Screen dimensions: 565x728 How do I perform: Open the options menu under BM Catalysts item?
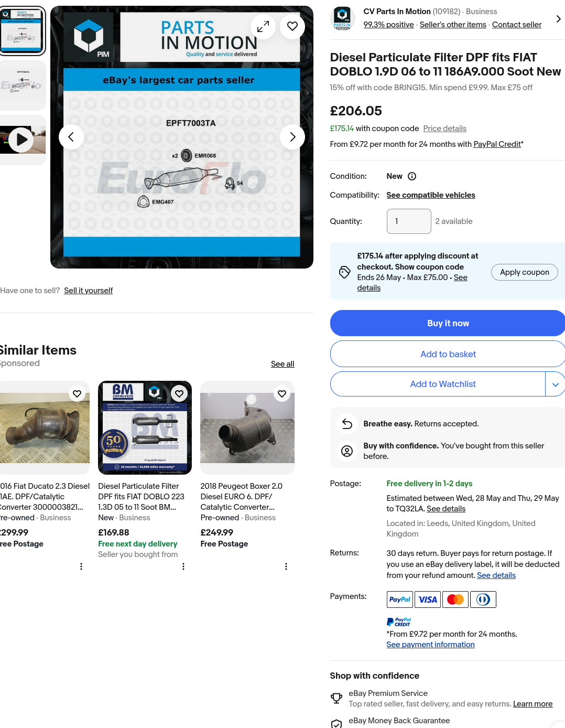183,566
